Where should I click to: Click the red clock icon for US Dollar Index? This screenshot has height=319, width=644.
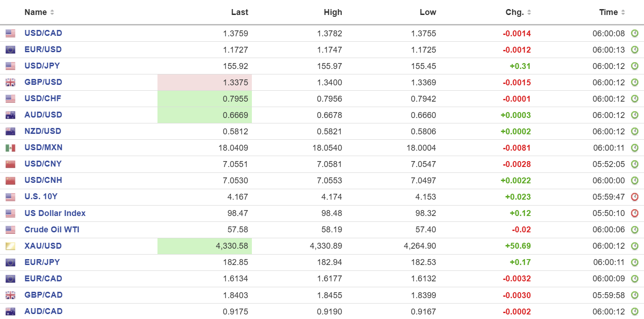click(634, 213)
